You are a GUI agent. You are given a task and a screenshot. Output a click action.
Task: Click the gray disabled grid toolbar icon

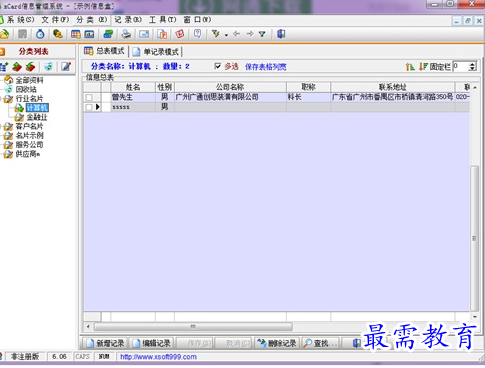click(22, 34)
